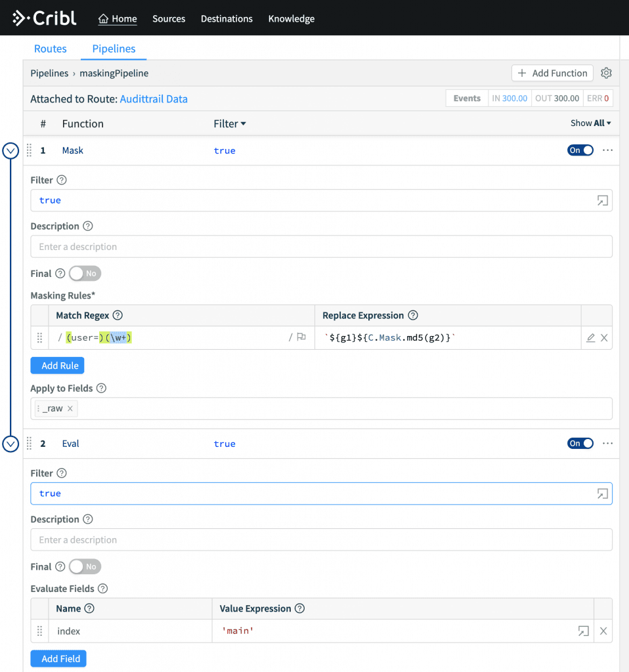
Task: Click the Cribl logo in the header
Action: (44, 18)
